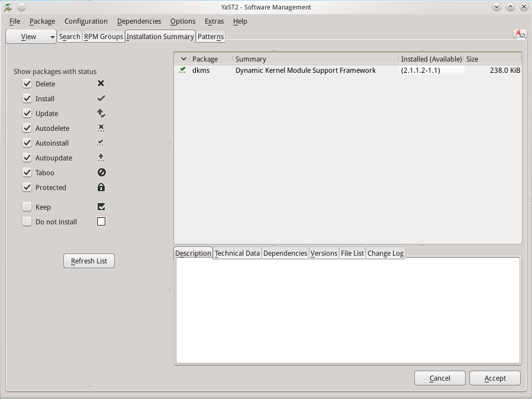Image resolution: width=532 pixels, height=399 pixels.
Task: Click the Autoinstall status icon
Action: click(x=101, y=143)
